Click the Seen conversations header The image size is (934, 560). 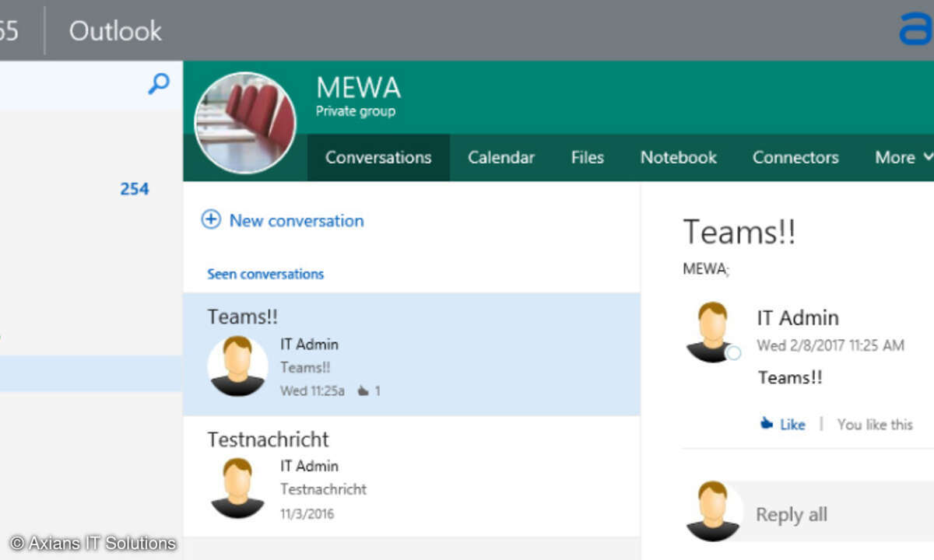(265, 274)
